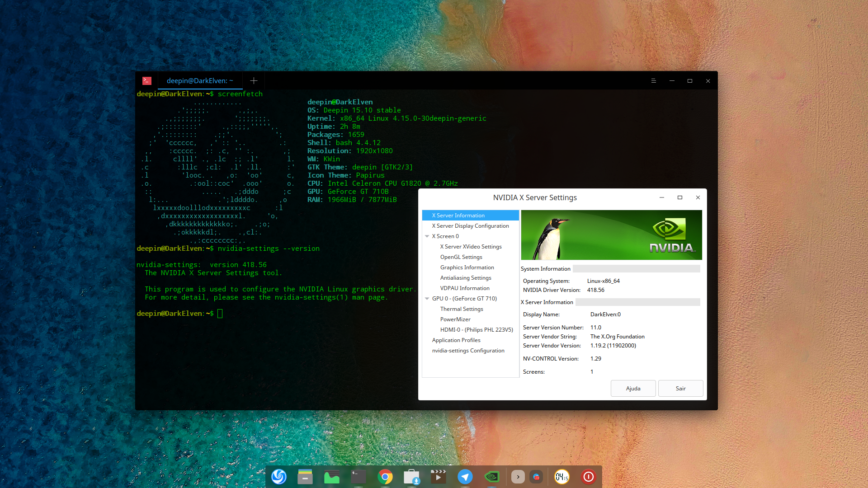Screen dimensions: 868x488
Task: Select the deepin@DarkElven terminal tab
Action: click(200, 81)
